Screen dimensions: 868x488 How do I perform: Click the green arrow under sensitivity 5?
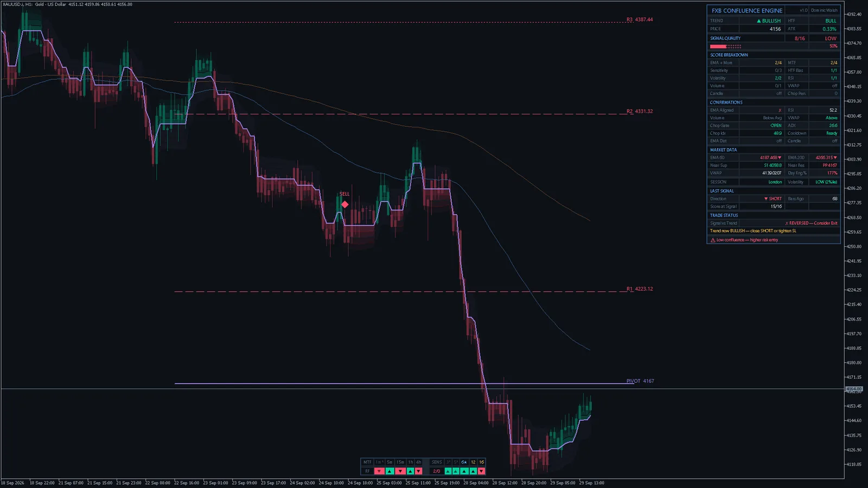point(456,471)
